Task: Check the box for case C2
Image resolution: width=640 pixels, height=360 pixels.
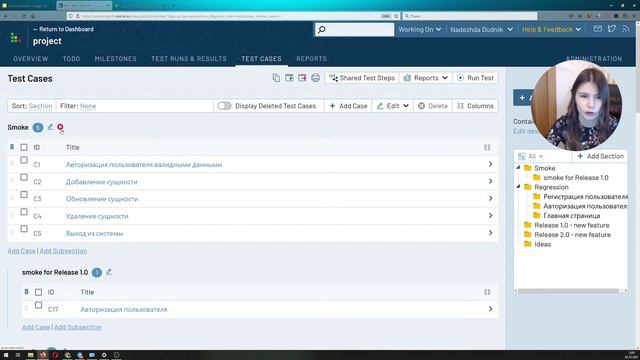Action: [x=24, y=178]
